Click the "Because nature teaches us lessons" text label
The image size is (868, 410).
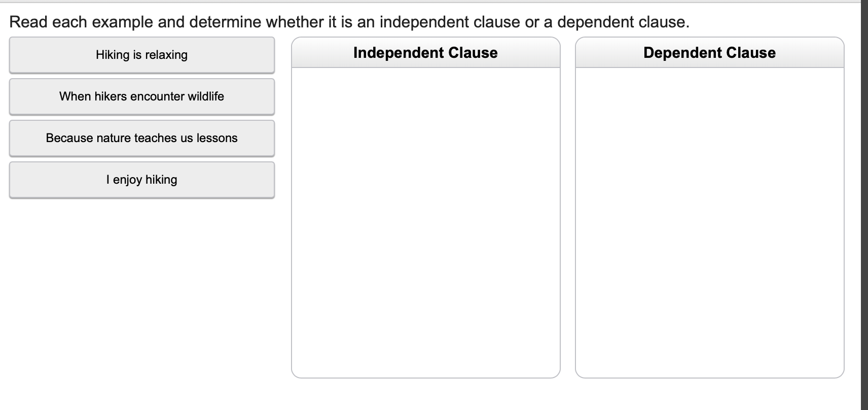[141, 138]
